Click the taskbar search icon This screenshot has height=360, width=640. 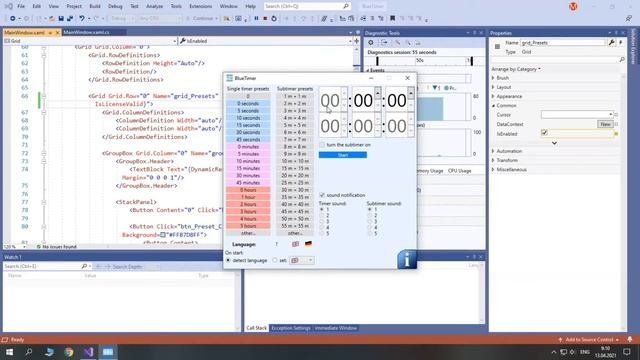coord(29,352)
